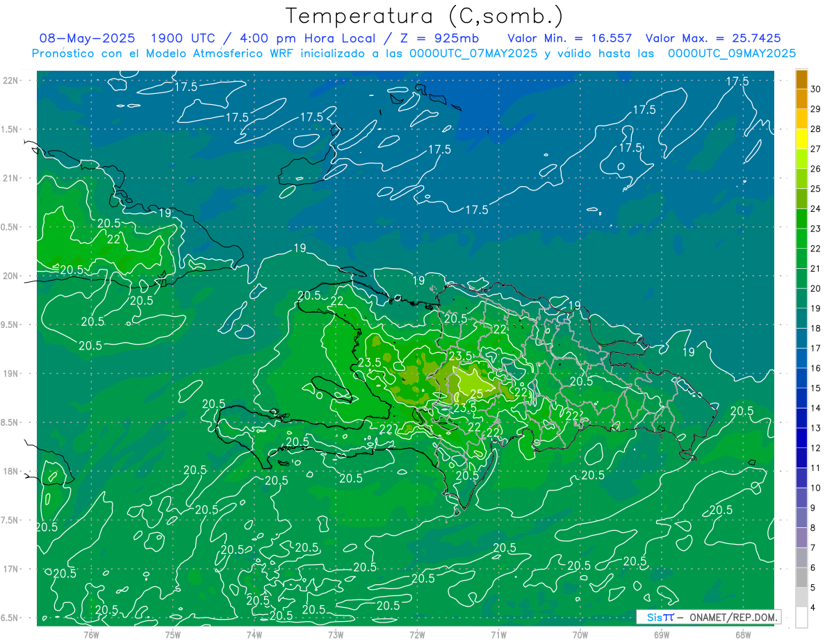Click the "72W" longitude axis label

pos(417,635)
